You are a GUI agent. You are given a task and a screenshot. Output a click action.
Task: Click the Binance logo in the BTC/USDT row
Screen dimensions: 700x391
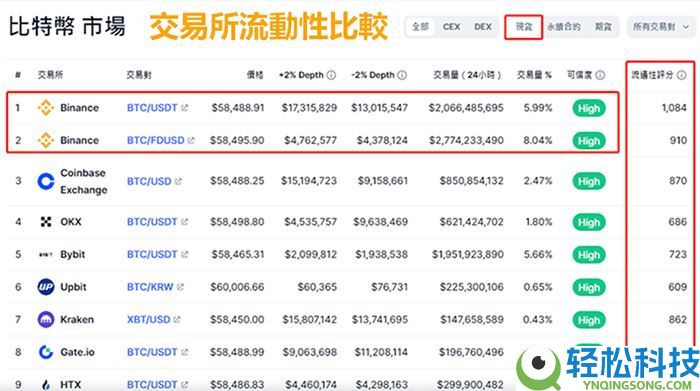tap(46, 108)
